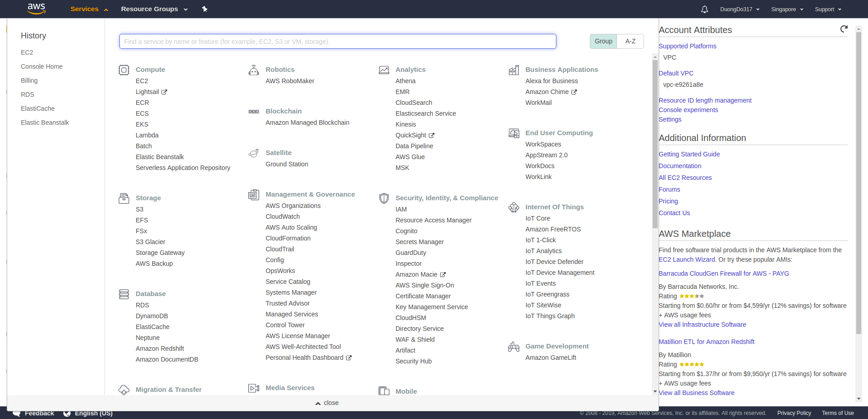Open notifications via the bell icon

[x=704, y=9]
